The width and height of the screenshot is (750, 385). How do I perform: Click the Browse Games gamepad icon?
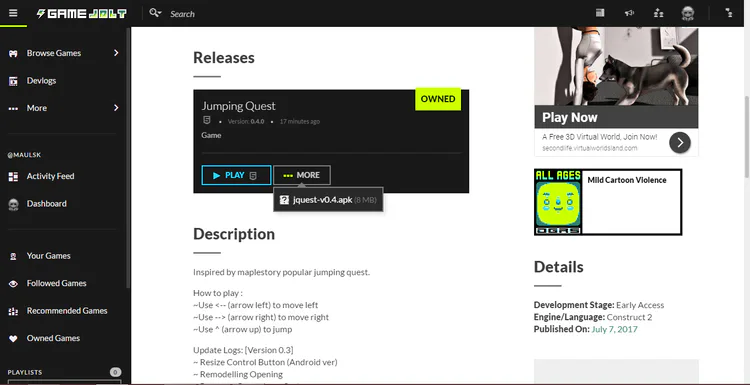point(13,53)
